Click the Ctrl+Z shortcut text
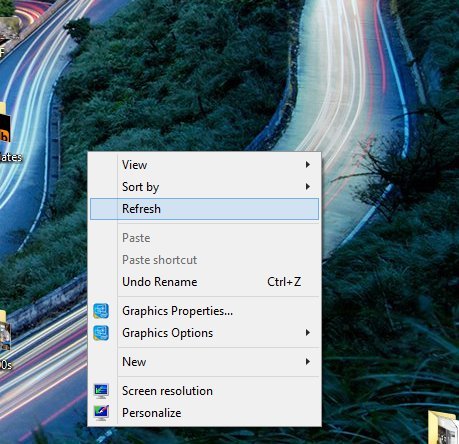The image size is (459, 444). pos(284,282)
